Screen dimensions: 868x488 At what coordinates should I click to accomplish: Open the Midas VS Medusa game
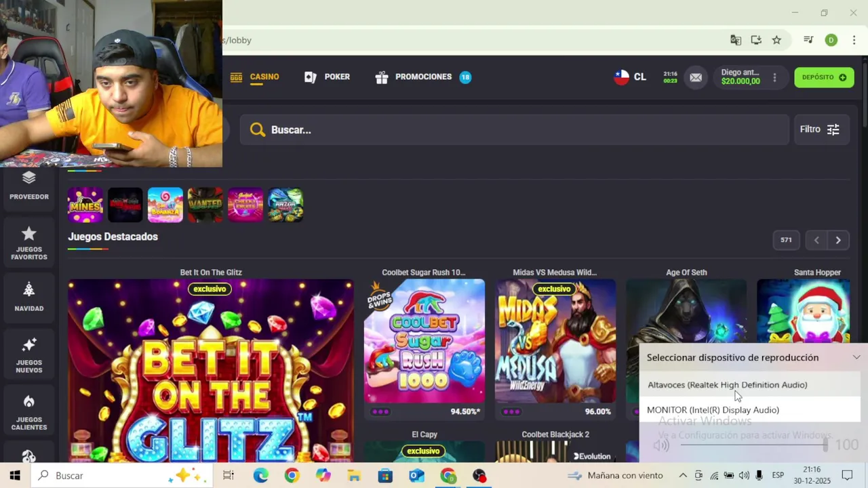click(555, 341)
